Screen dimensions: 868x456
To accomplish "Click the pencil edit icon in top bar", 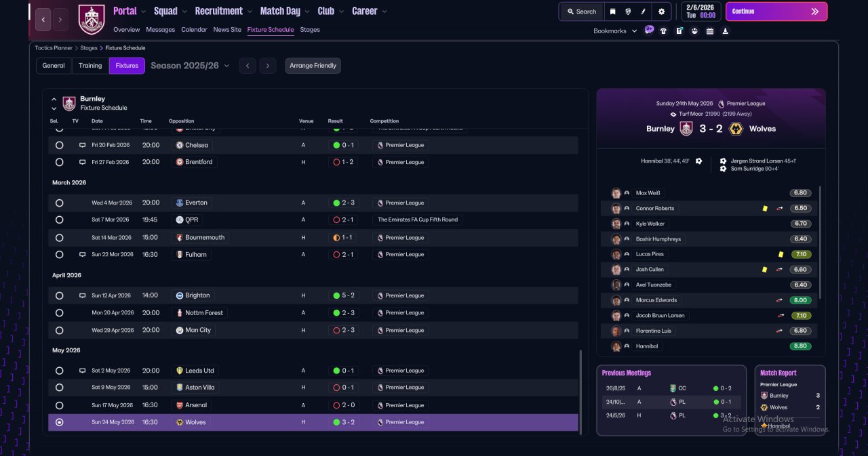I will click(644, 12).
